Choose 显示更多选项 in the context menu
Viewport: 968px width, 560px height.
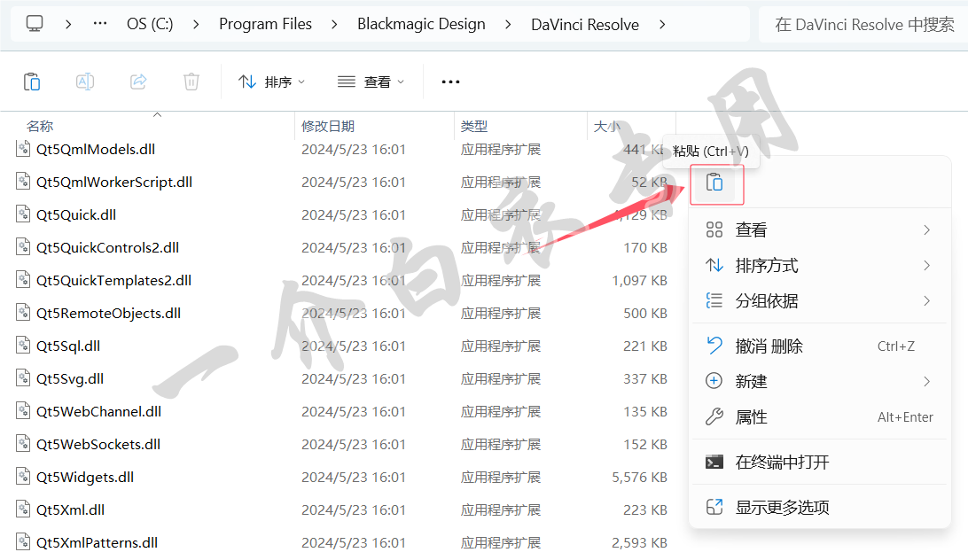[x=819, y=508]
